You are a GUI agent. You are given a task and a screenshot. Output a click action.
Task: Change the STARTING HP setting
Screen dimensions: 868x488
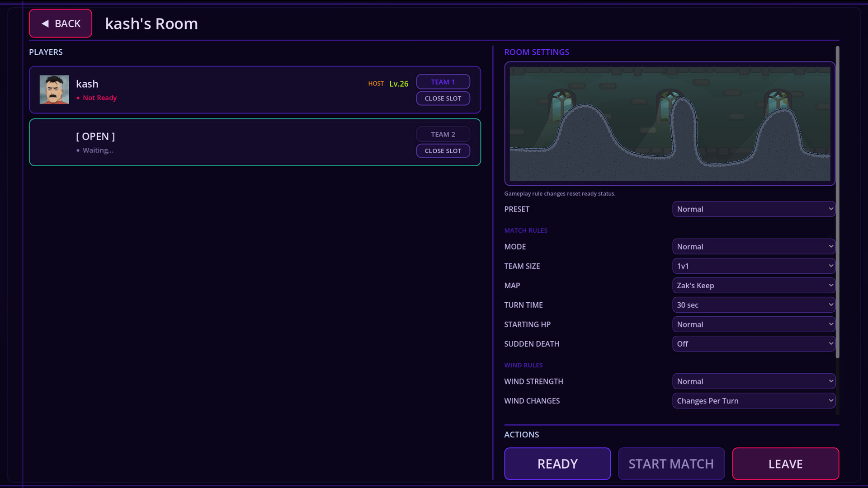753,324
